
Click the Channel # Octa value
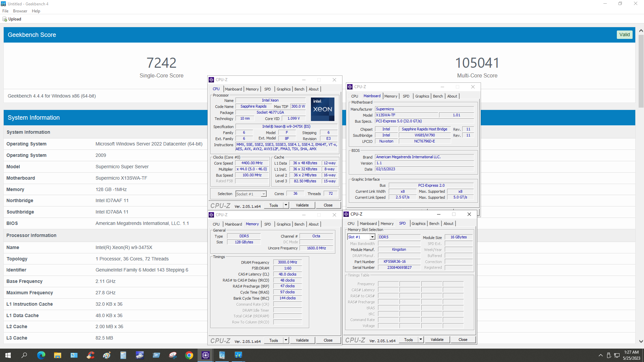[316, 236]
